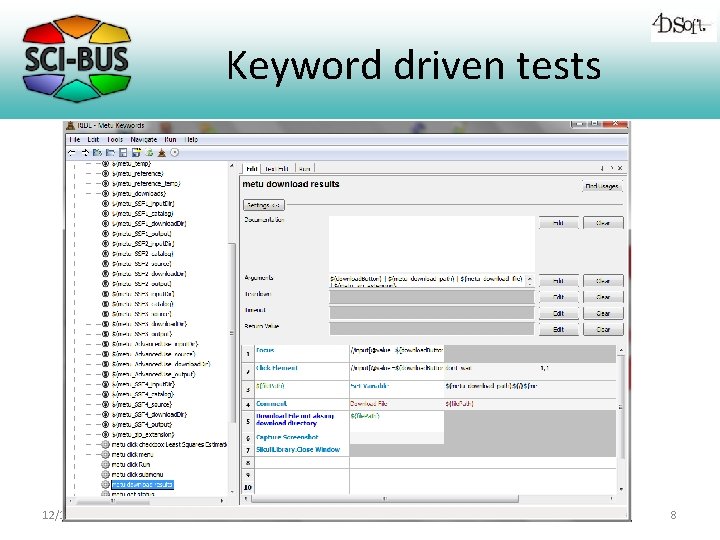The height and width of the screenshot is (540, 720).
Task: Click the Documentation text area
Action: 432,243
